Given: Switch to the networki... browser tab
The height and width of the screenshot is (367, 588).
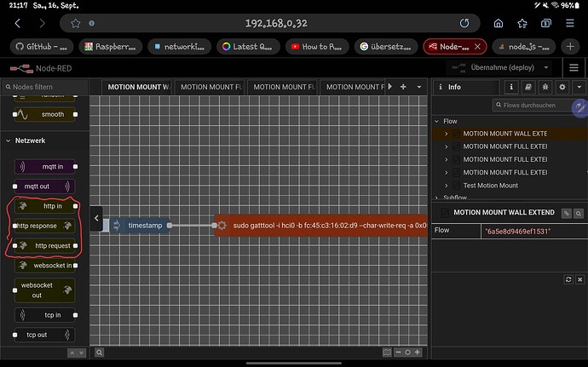Looking at the screenshot, I should pos(179,47).
